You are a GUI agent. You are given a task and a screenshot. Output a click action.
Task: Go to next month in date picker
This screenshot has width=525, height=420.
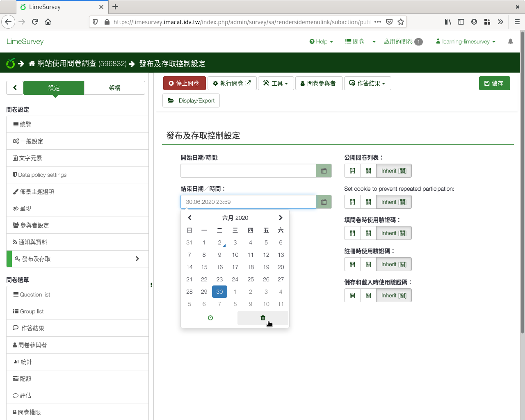(281, 218)
